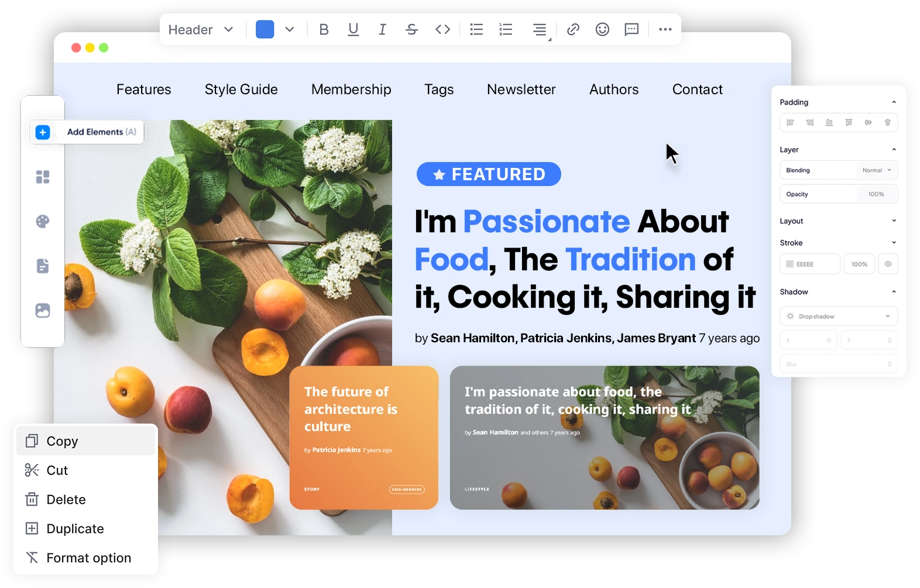
Task: Click the shadow X offset field
Action: click(809, 340)
